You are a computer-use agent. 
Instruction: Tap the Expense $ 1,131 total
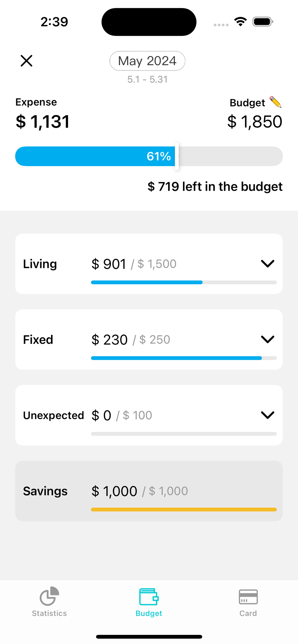coord(42,122)
